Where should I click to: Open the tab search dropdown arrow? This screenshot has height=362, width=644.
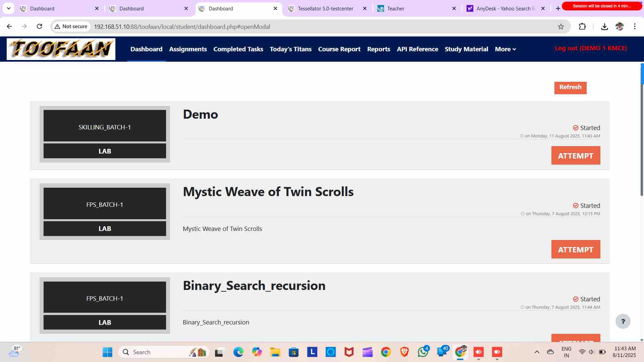click(9, 8)
